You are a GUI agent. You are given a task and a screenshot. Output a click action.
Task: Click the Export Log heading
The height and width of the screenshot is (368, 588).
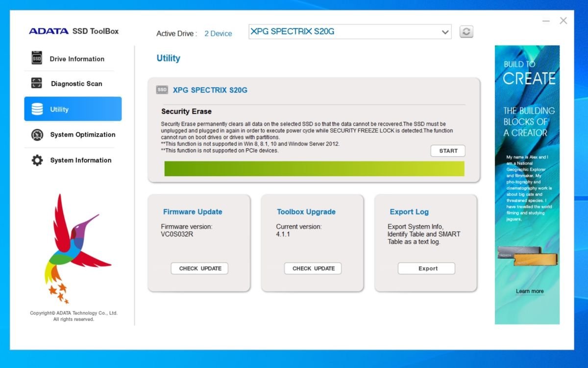click(409, 212)
